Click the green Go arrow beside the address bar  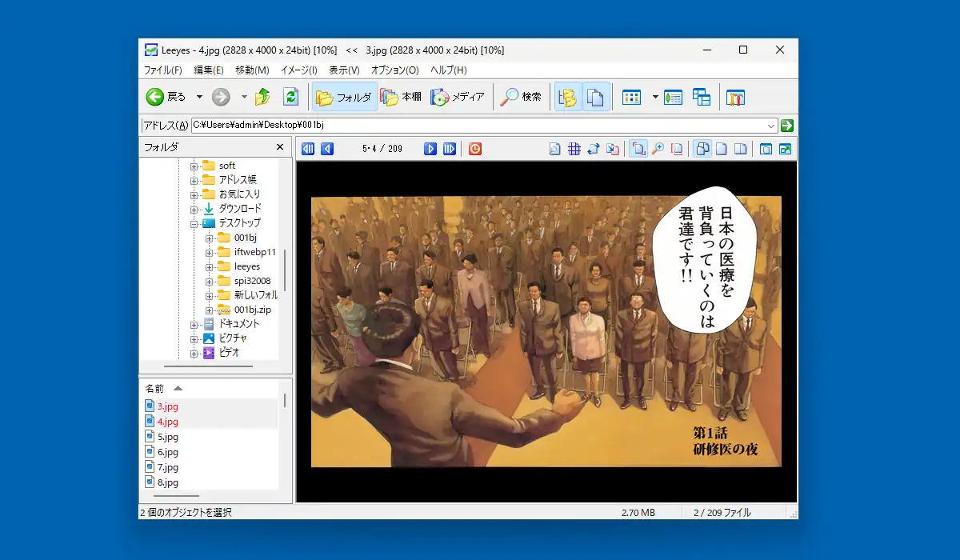pos(786,126)
